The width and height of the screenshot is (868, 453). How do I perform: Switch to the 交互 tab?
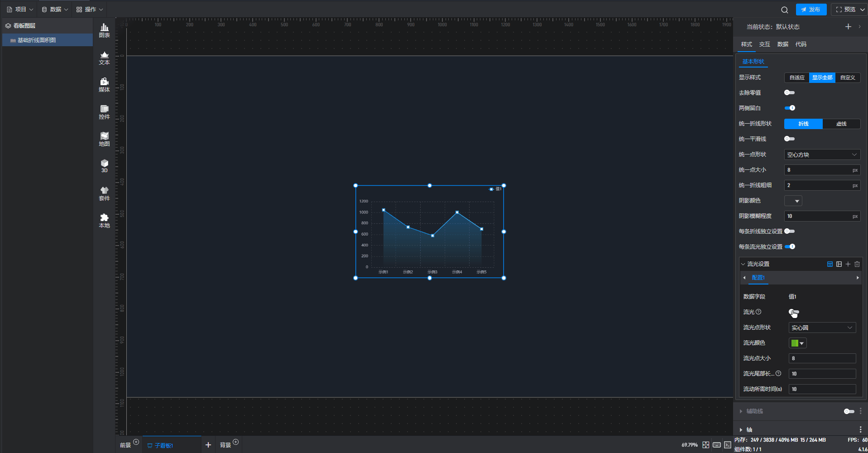(764, 44)
